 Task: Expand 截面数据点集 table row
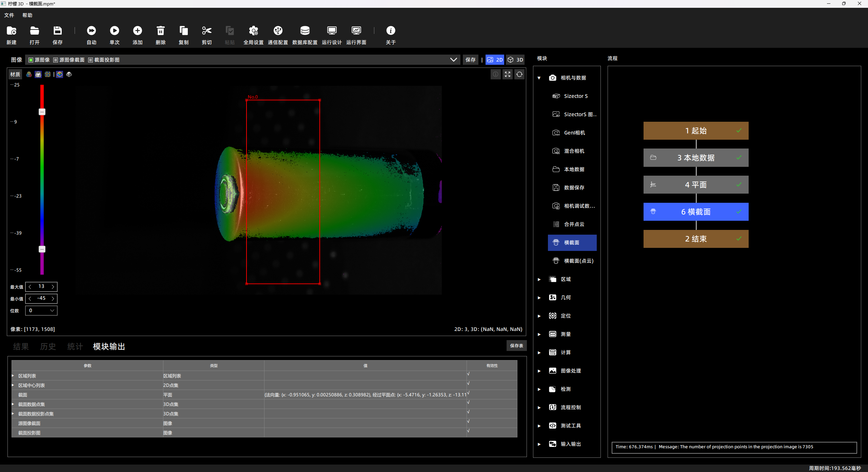pos(13,404)
